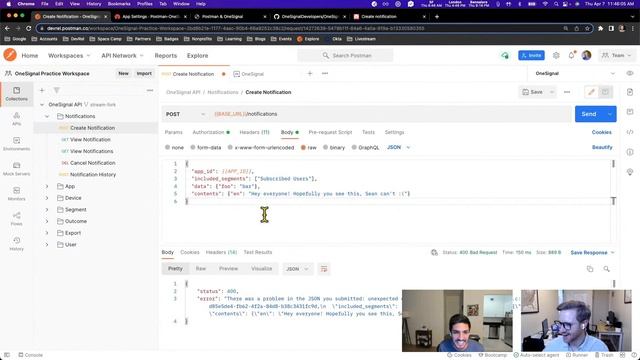Open the collections panel more options
Screen dimensions: 640x360
pyautogui.click(x=150, y=90)
